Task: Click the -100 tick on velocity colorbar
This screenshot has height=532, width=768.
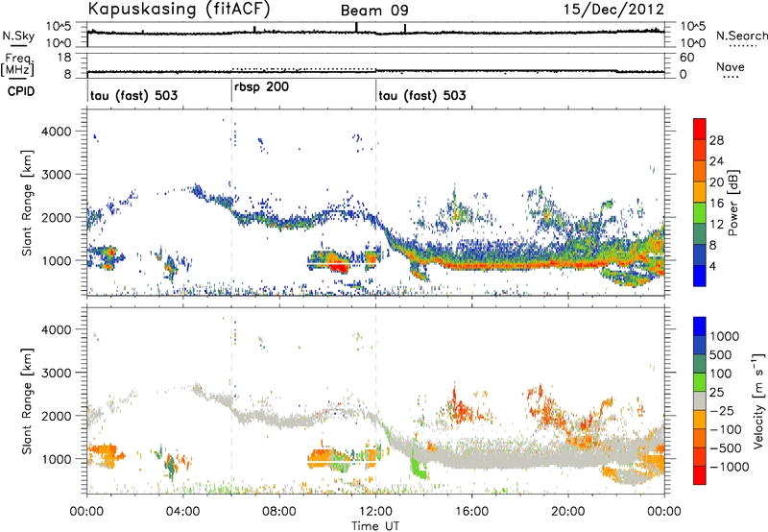Action: point(725,429)
